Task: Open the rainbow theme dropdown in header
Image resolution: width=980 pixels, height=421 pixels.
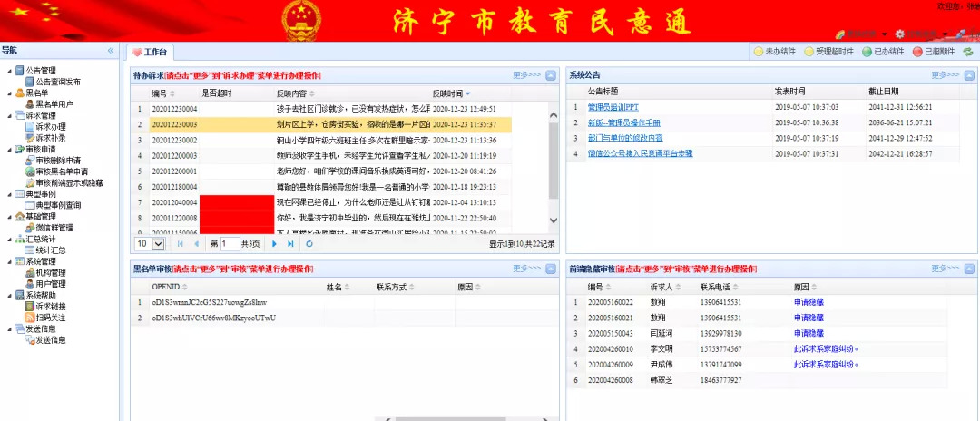Action: [862, 34]
